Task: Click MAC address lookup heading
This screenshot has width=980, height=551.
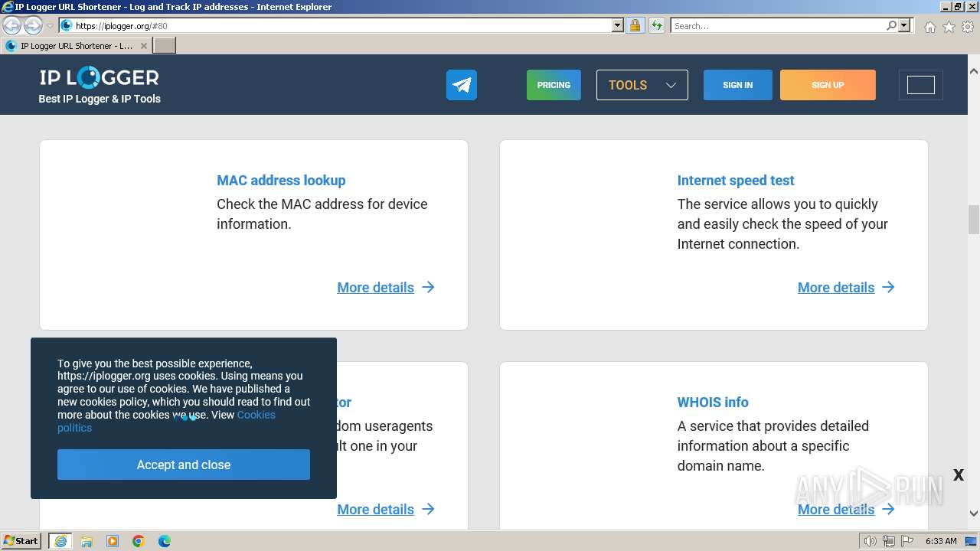Action: coord(281,181)
